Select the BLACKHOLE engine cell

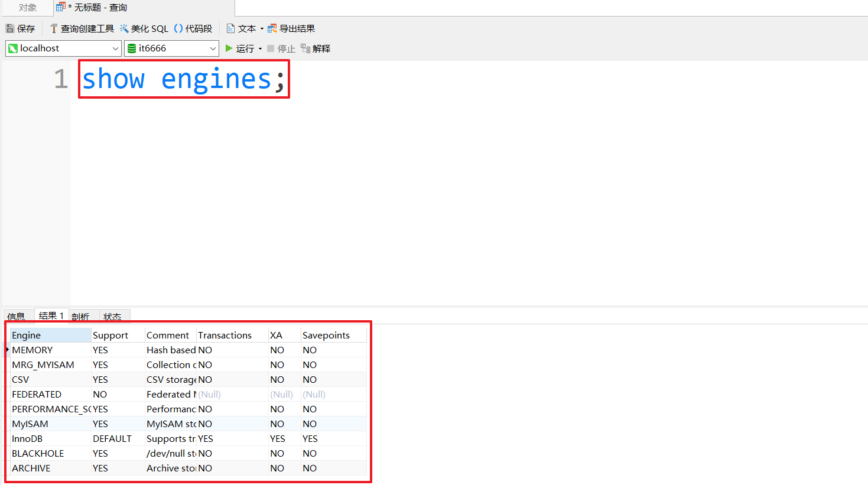point(51,453)
